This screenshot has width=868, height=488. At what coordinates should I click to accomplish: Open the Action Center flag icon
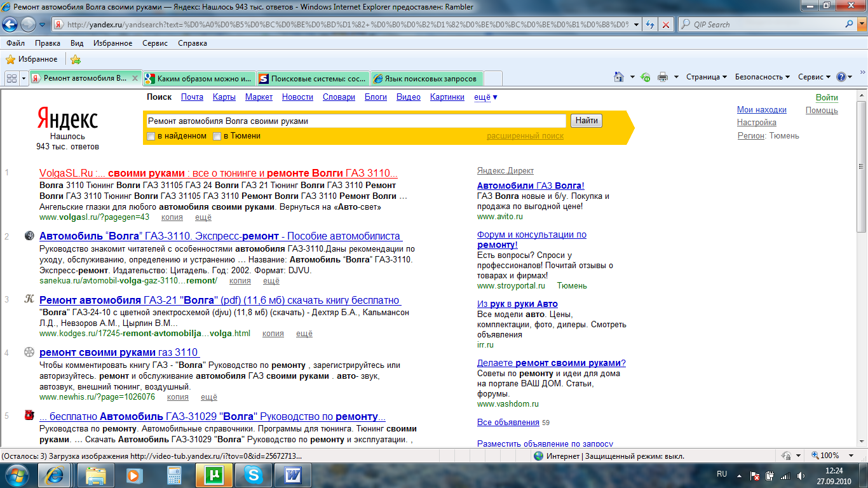(x=755, y=475)
